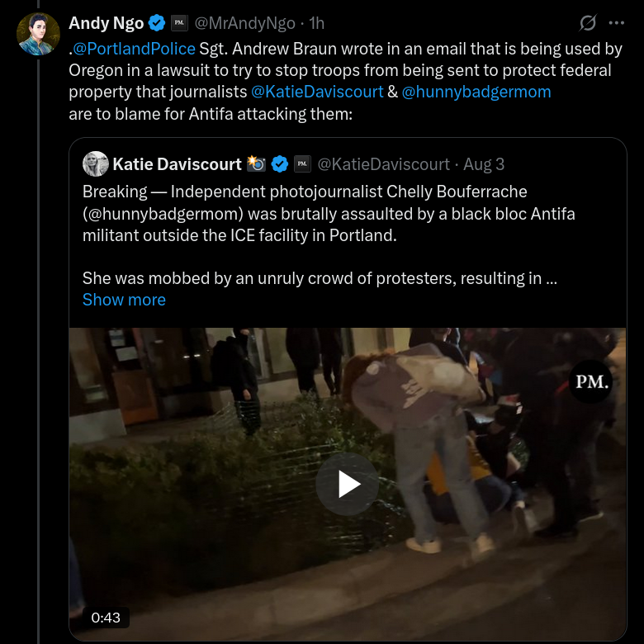Click Katie Daviscourt's display name in quote
This screenshot has height=644, width=644.
[x=177, y=164]
